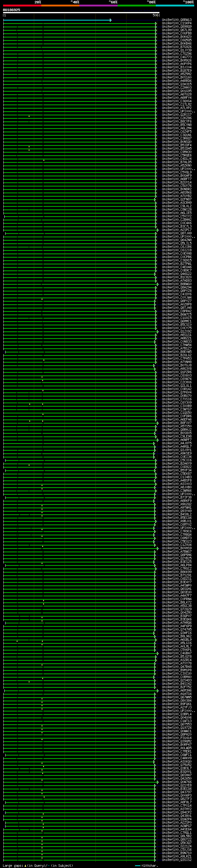The width and height of the screenshot is (197, 868).
Task: Select hit label UniRef100_C7MER1
Action: tap(177, 751)
